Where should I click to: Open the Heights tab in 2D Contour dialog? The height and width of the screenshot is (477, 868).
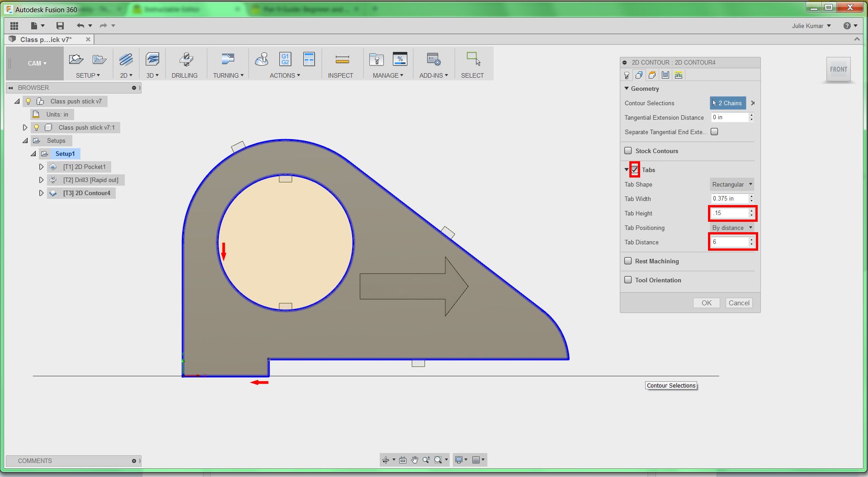tap(652, 75)
